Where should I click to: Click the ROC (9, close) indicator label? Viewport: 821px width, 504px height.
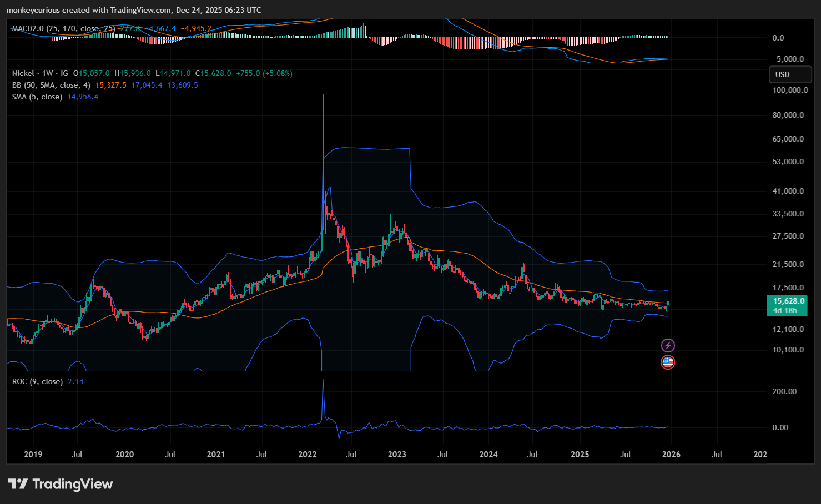pyautogui.click(x=37, y=381)
